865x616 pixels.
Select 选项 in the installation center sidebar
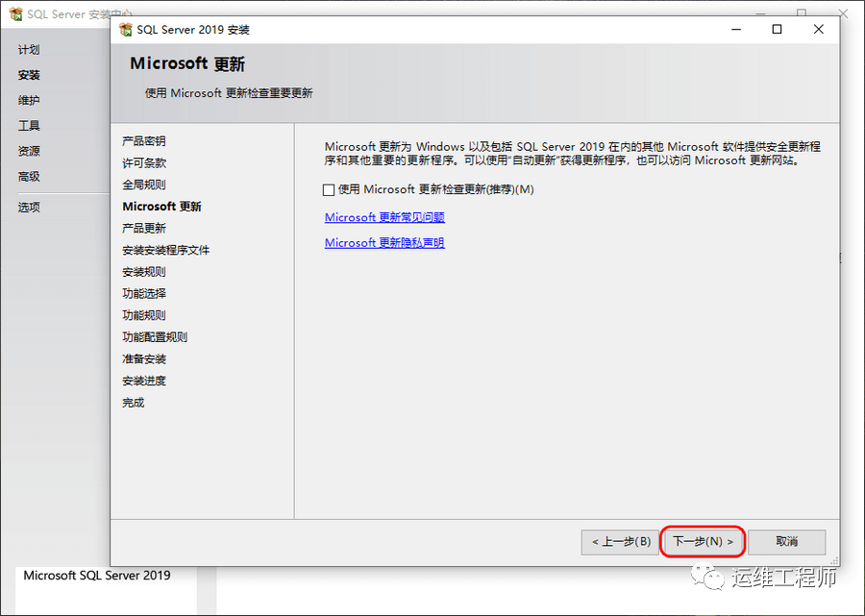coord(29,208)
